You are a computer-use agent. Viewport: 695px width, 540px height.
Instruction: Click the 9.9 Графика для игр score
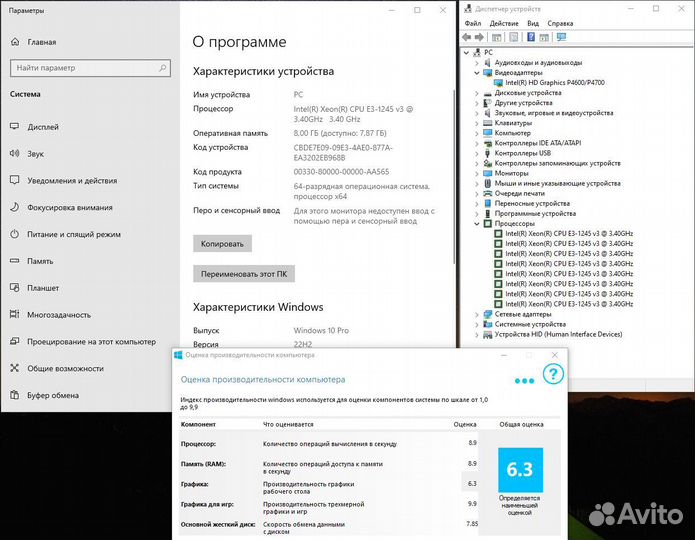(472, 504)
